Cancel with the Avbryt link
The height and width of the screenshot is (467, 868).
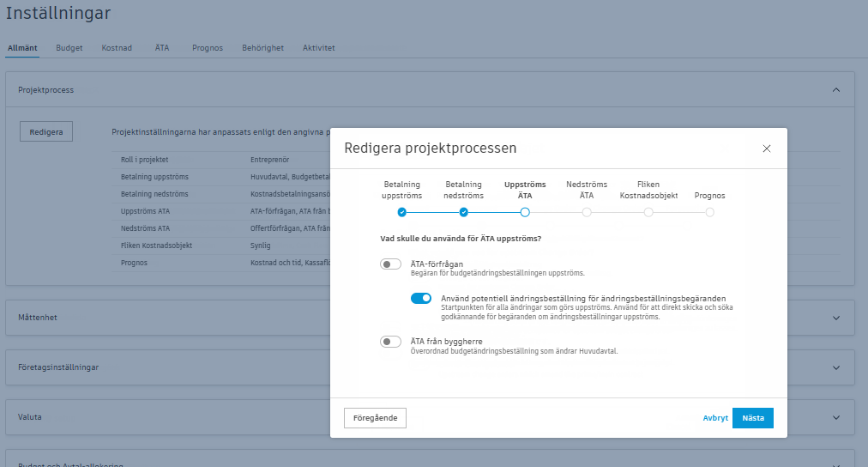[x=715, y=418]
